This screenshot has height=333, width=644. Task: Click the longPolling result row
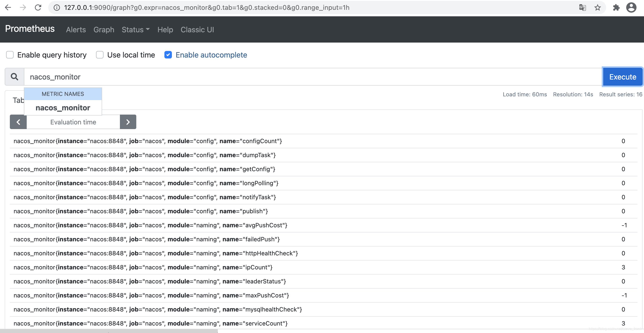(323, 183)
